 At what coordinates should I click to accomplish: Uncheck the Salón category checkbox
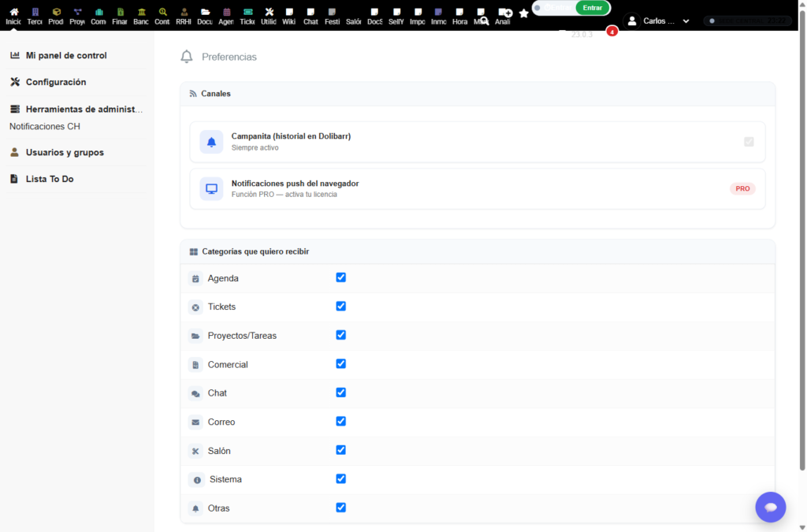(340, 450)
